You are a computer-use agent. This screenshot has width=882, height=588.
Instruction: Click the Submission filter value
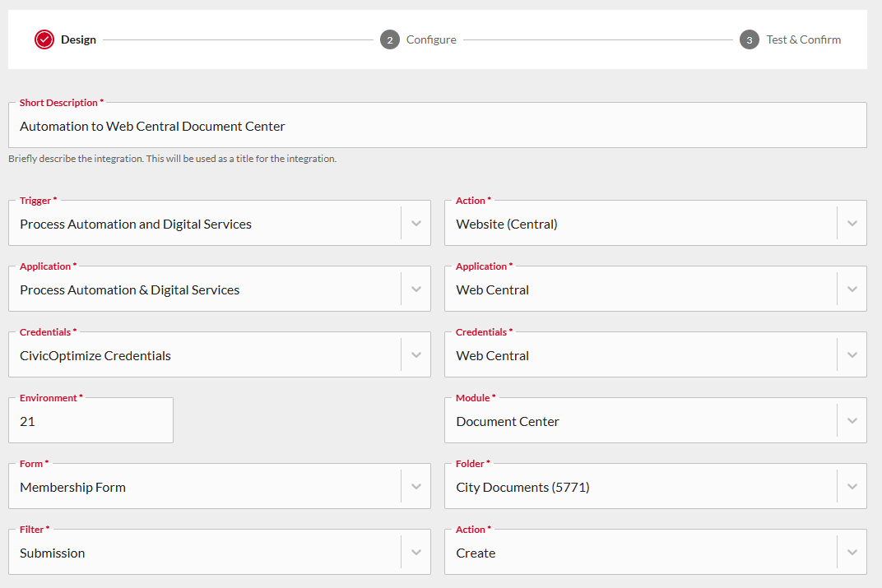53,553
